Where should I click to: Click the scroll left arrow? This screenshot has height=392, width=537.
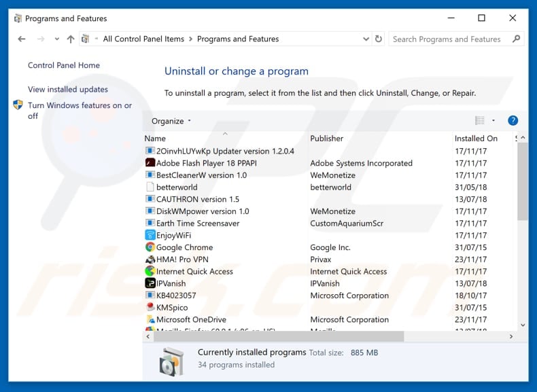pos(148,336)
